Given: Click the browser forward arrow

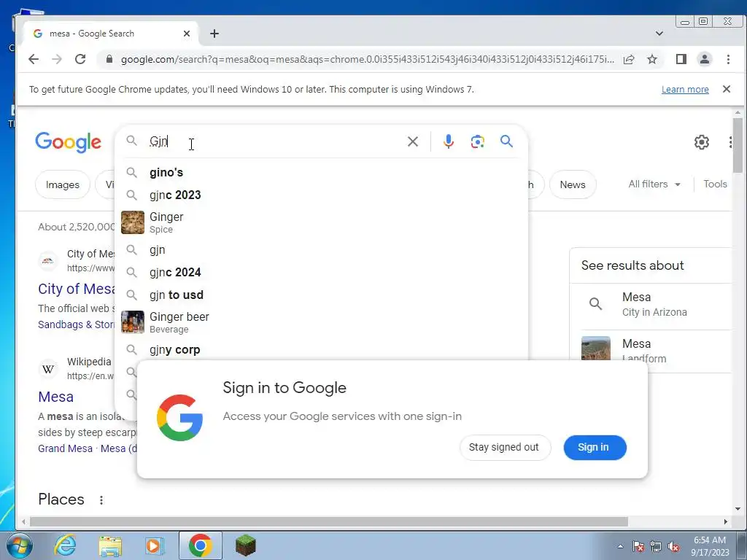Looking at the screenshot, I should pyautogui.click(x=57, y=59).
